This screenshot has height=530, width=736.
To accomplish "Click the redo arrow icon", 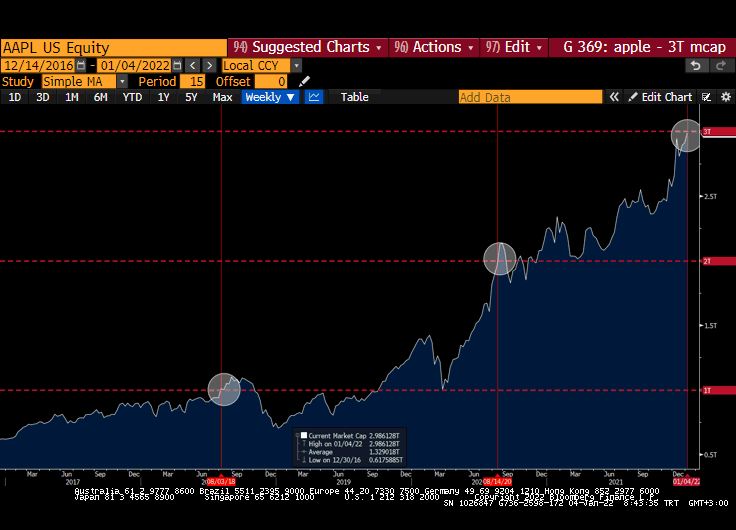I will coord(721,66).
